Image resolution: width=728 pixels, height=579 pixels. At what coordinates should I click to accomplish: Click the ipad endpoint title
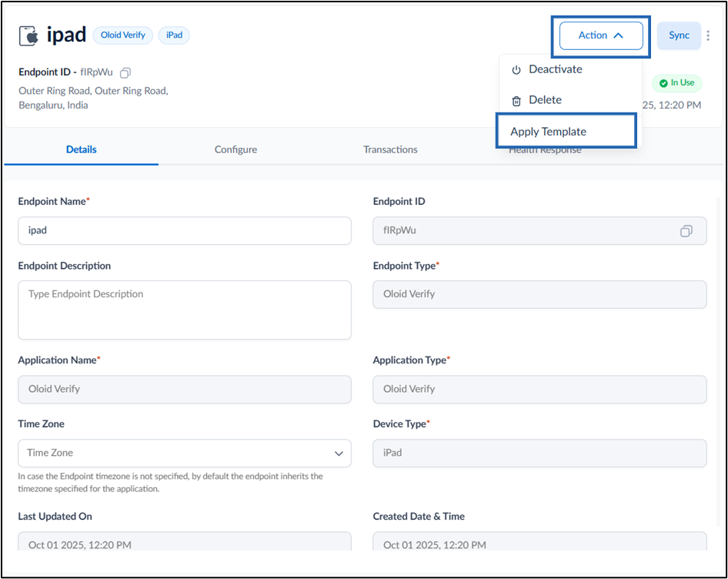coord(66,35)
